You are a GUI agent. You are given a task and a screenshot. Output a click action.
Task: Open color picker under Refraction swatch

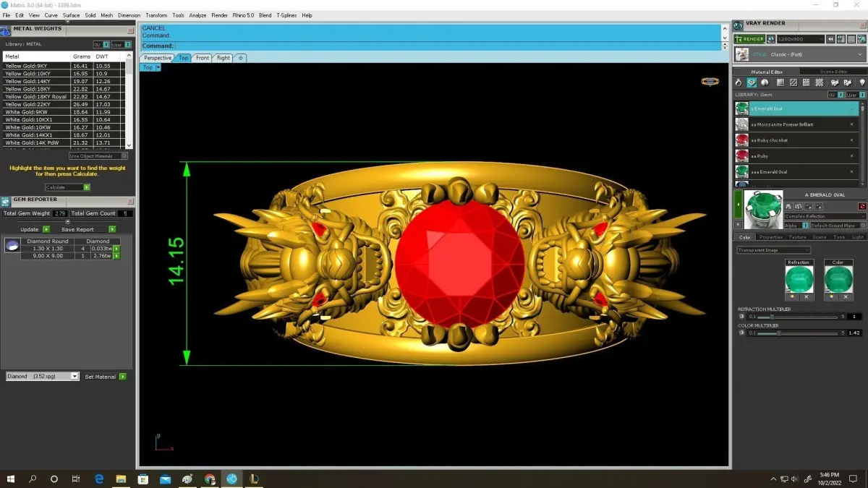792,297
